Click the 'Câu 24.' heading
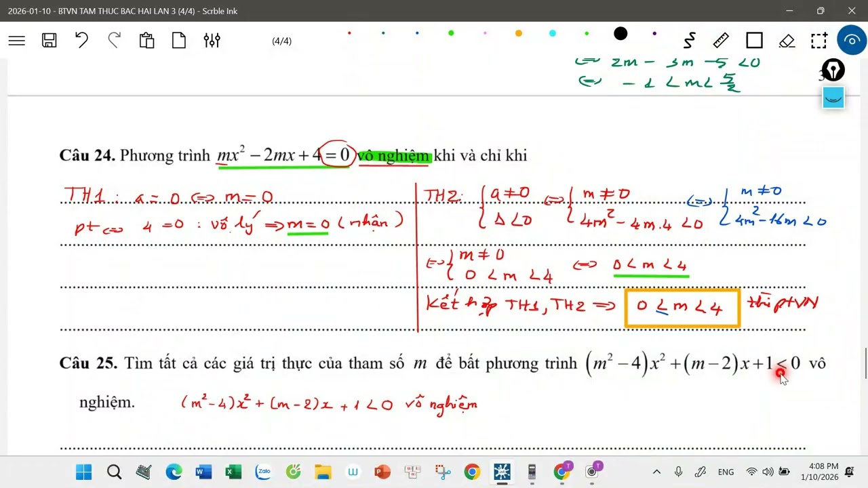This screenshot has width=868, height=488. tap(87, 155)
